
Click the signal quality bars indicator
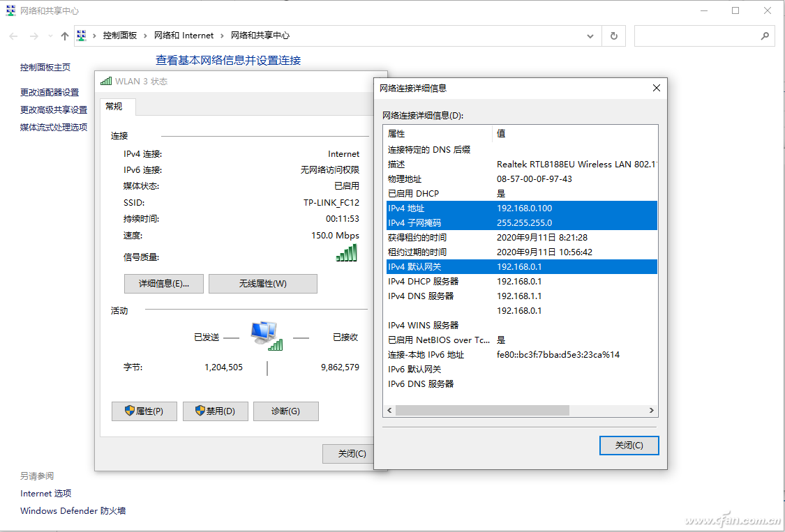[x=347, y=254]
